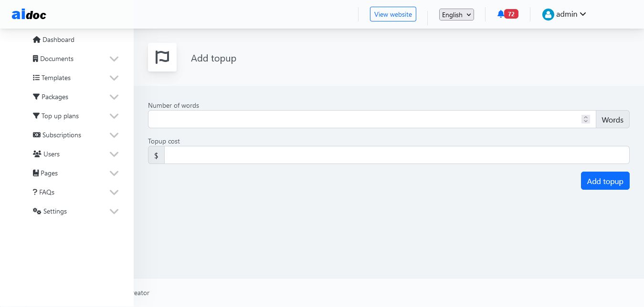
Task: Open the English language dropdown
Action: (x=456, y=15)
